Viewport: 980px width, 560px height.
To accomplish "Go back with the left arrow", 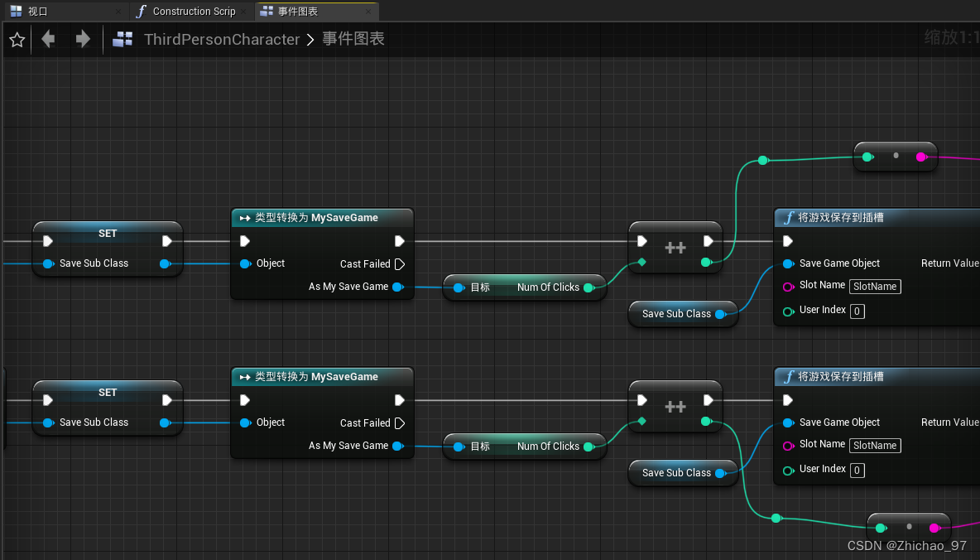I will 48,40.
